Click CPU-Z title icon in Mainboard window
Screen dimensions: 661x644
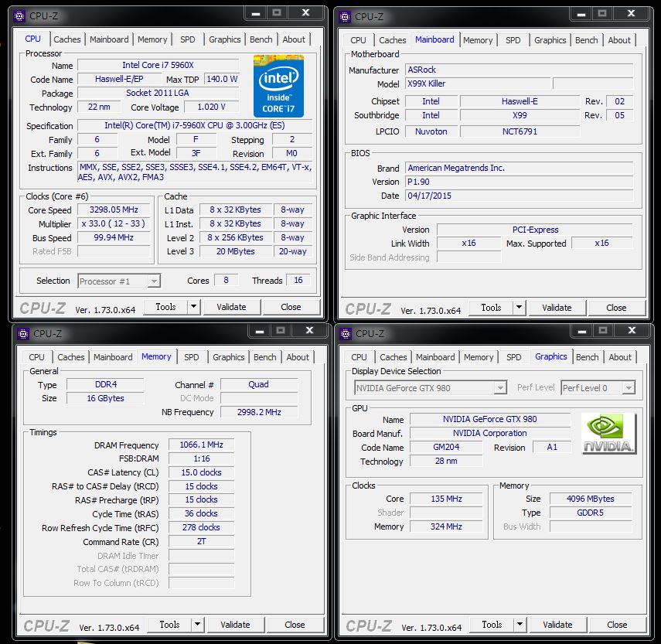pyautogui.click(x=345, y=17)
